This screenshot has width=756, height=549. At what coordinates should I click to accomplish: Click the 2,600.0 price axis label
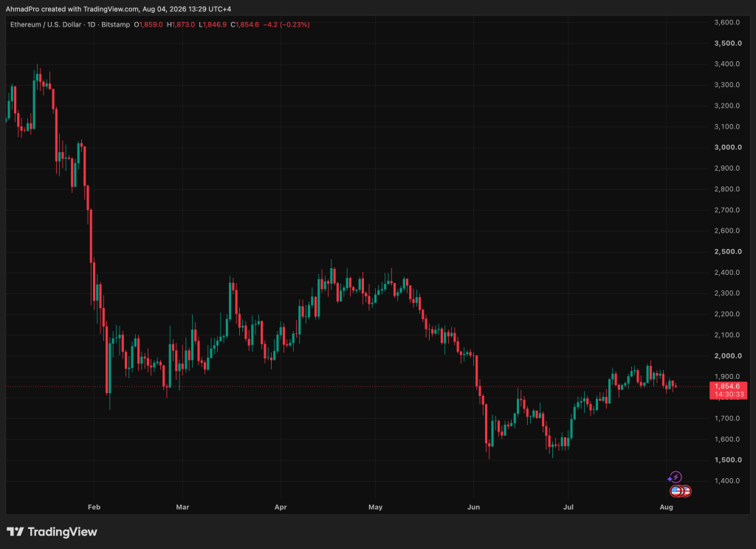click(727, 231)
